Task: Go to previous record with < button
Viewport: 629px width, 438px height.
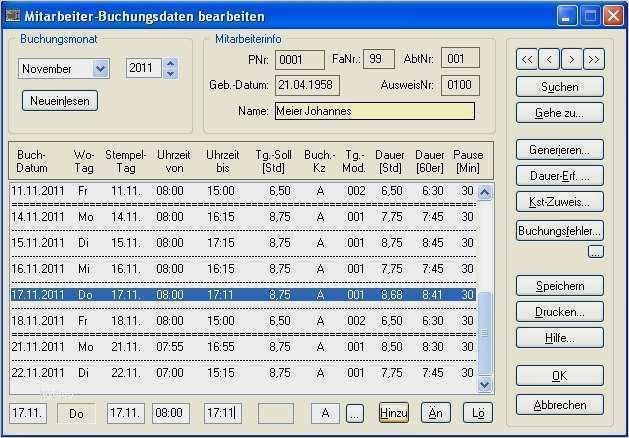Action: [549, 60]
